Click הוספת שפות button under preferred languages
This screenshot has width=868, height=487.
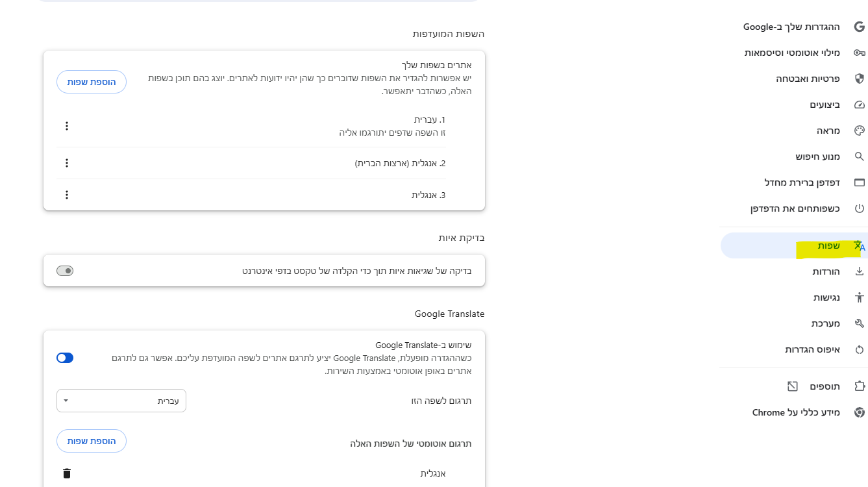coord(92,82)
